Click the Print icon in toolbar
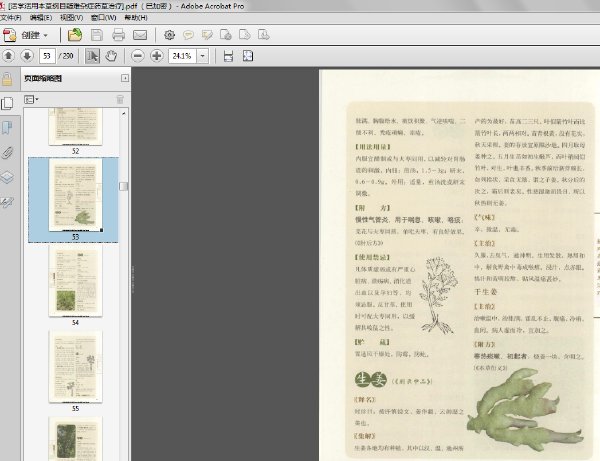 [x=120, y=34]
